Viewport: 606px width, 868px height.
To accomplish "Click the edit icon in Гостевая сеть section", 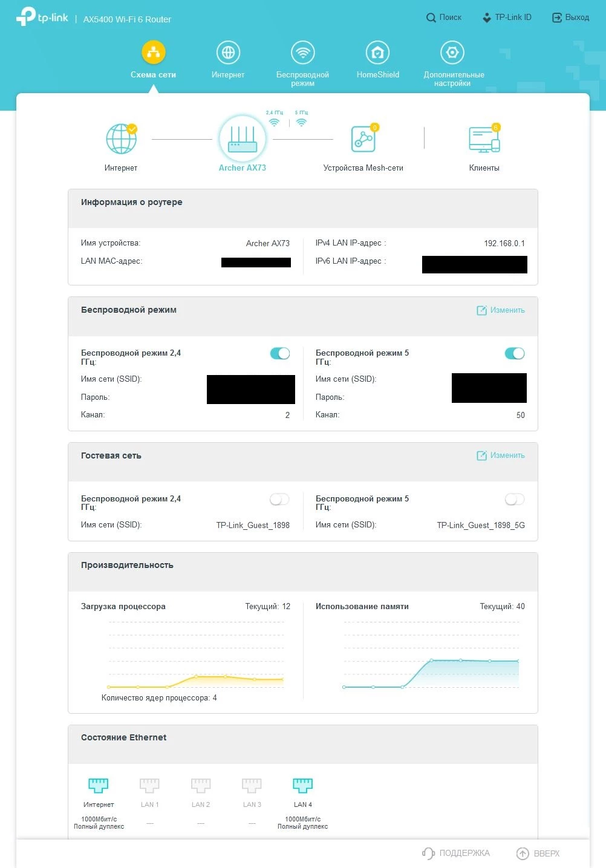I will click(x=481, y=455).
